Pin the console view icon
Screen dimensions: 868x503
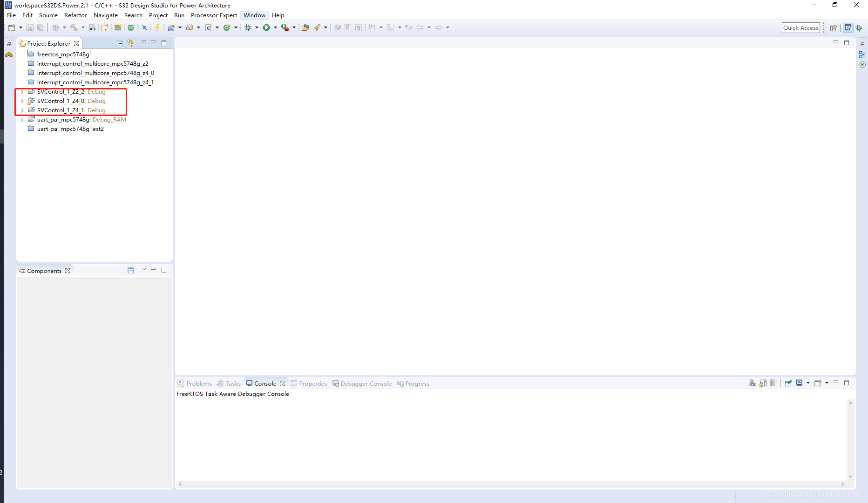click(788, 383)
